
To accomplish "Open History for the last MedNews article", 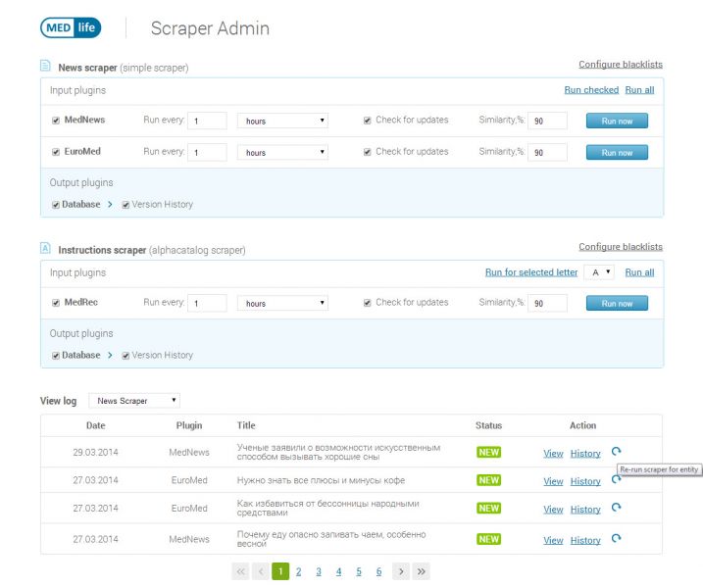I will 585,540.
